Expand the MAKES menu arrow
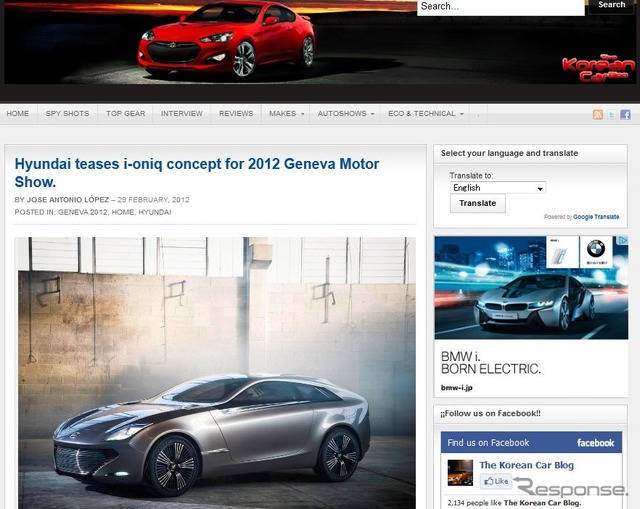The image size is (640, 509). tap(302, 114)
